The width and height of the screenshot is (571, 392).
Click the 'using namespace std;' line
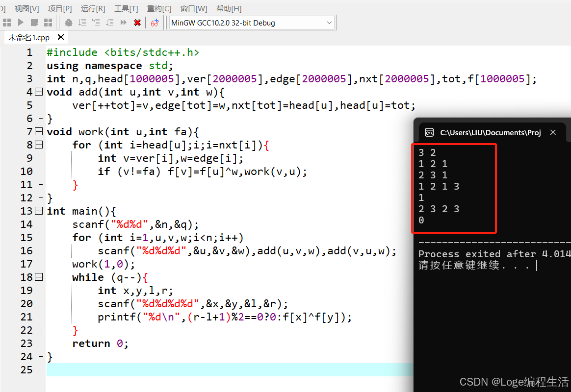pyautogui.click(x=109, y=66)
